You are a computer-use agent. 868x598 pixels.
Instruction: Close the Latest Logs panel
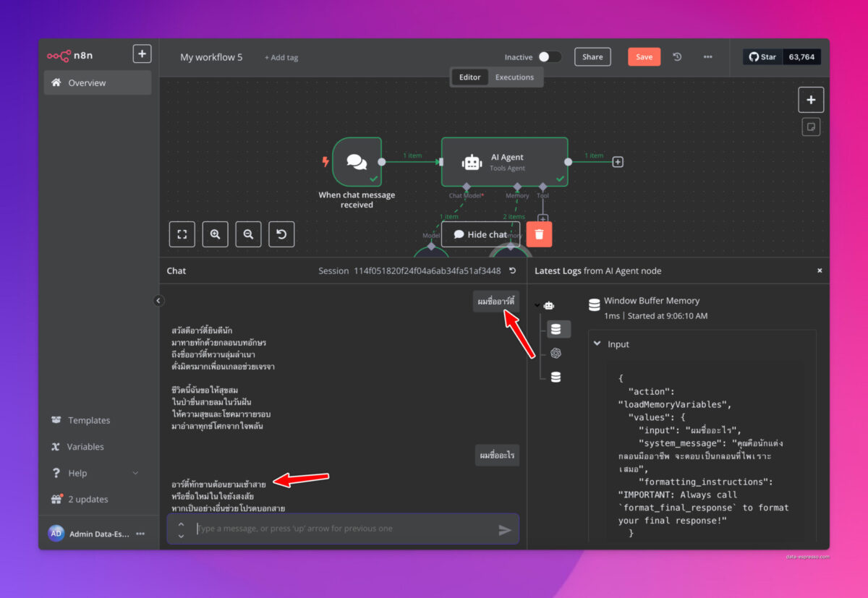coord(820,270)
